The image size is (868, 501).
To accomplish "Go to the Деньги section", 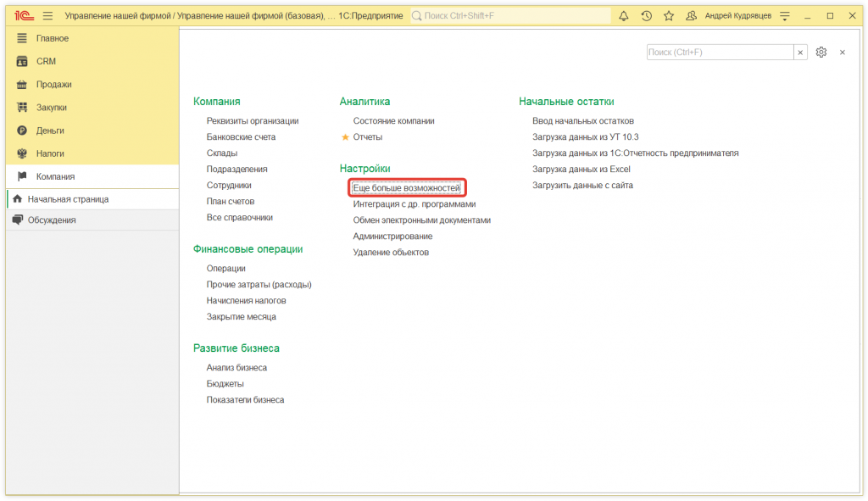I will (x=50, y=131).
